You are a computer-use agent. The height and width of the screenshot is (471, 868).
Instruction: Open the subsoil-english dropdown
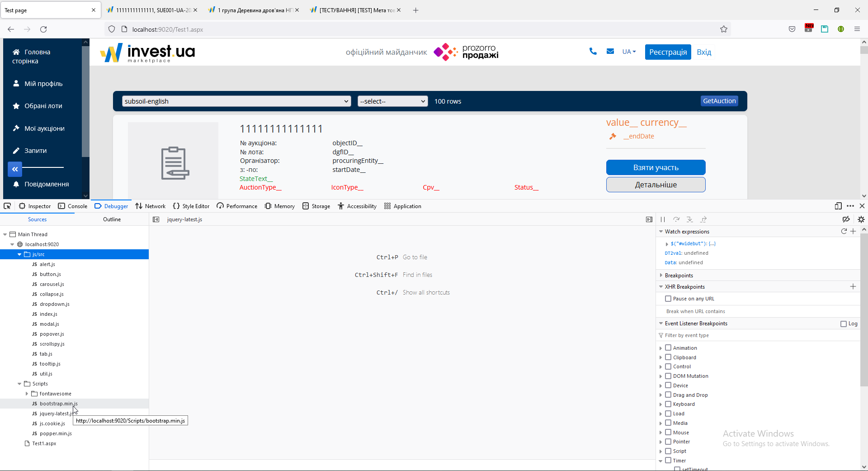click(236, 101)
